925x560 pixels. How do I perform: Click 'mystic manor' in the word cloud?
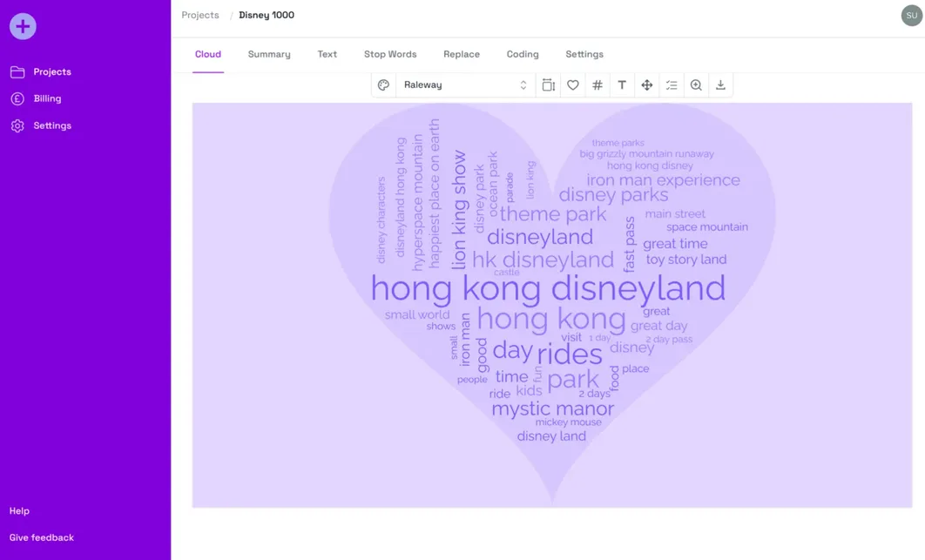click(x=553, y=409)
